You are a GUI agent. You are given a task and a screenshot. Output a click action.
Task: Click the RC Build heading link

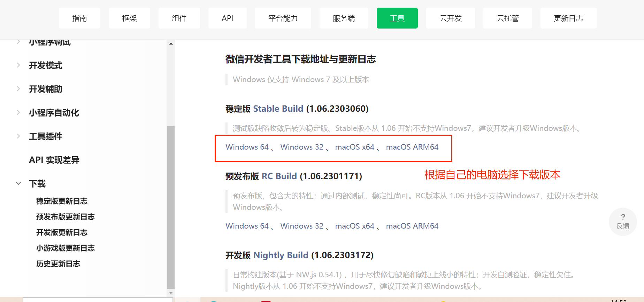[279, 176]
